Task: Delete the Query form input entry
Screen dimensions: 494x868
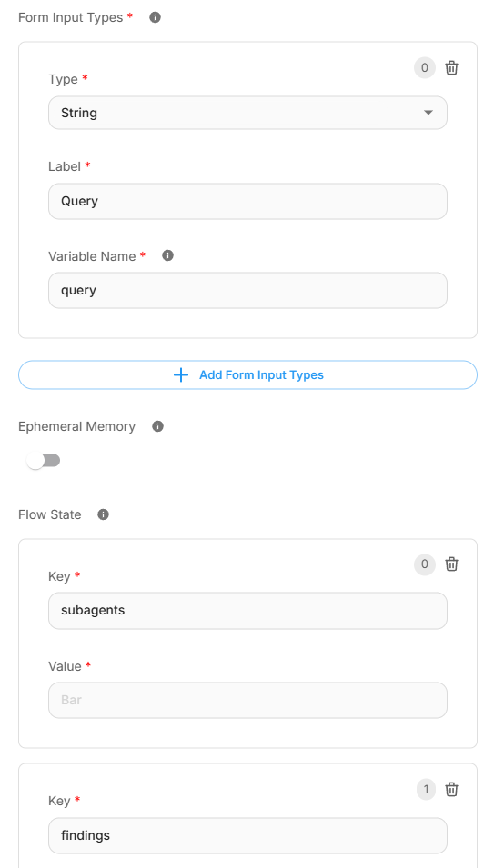Action: pyautogui.click(x=452, y=68)
